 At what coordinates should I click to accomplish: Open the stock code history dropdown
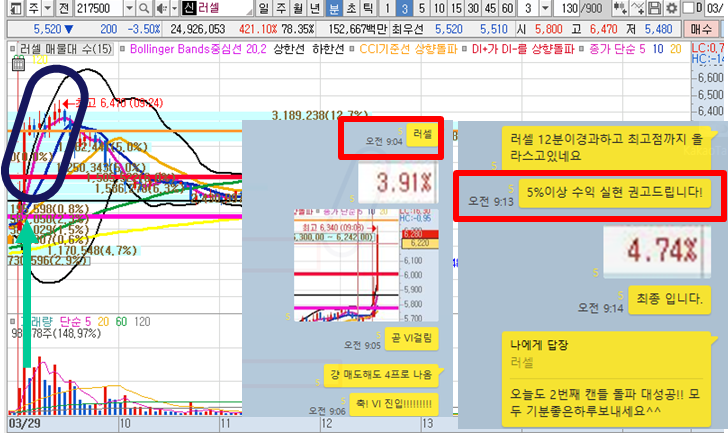click(x=130, y=8)
